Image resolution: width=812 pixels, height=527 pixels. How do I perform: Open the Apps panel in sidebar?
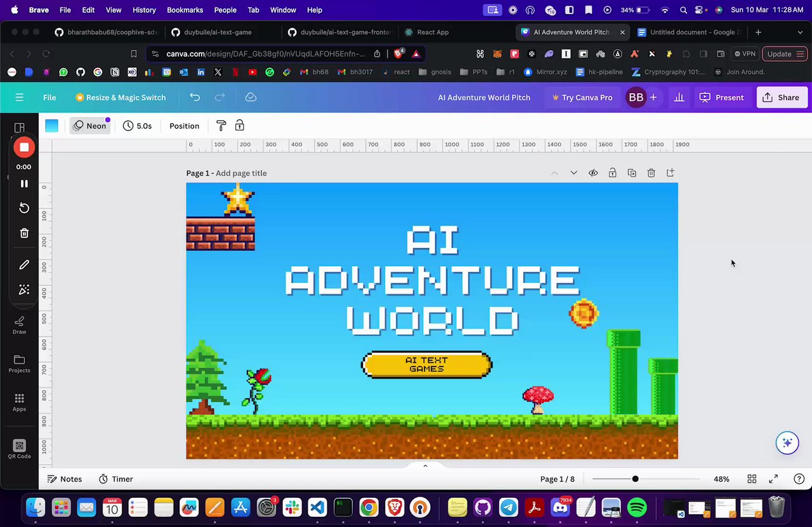point(19,402)
